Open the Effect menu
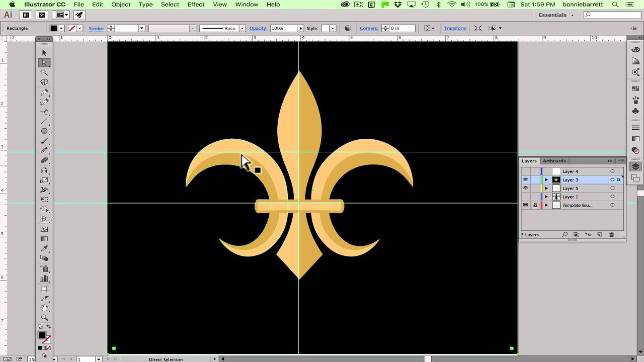Viewport: 644px width, 362px height. point(196,5)
